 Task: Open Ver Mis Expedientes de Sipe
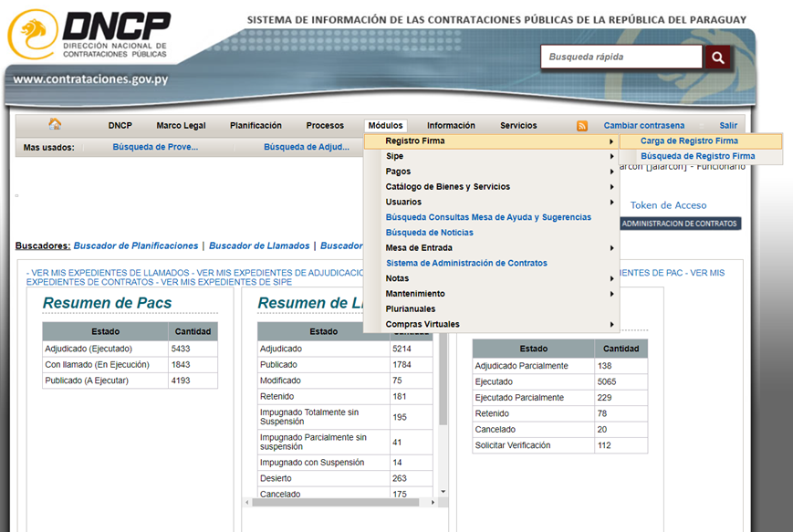point(226,282)
